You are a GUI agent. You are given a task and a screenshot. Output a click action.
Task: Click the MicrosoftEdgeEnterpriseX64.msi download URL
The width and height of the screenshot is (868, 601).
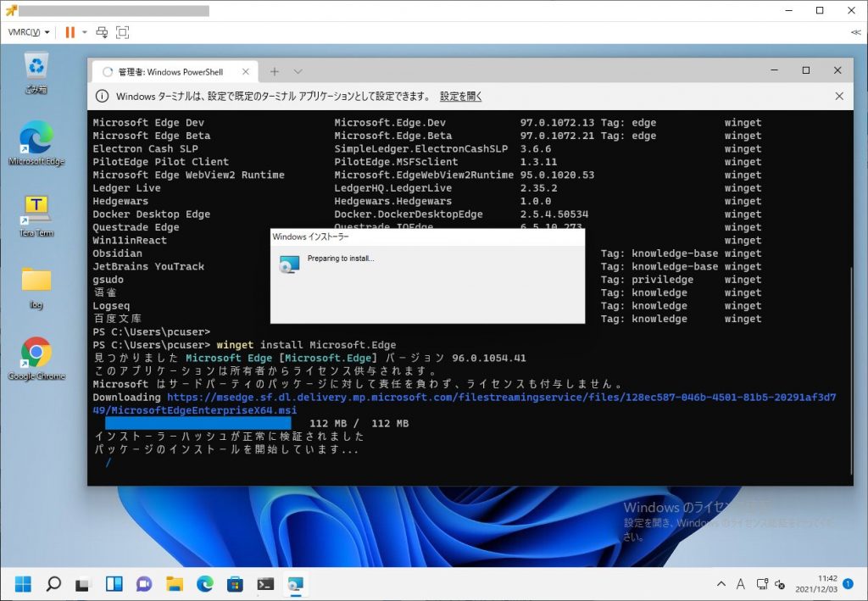[x=465, y=403]
